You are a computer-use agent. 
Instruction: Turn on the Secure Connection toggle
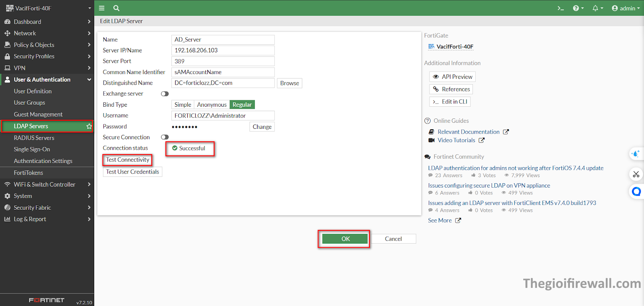[x=165, y=137]
